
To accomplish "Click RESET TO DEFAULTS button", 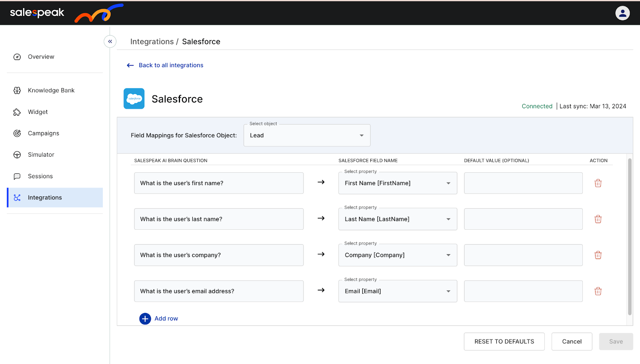I will point(504,342).
